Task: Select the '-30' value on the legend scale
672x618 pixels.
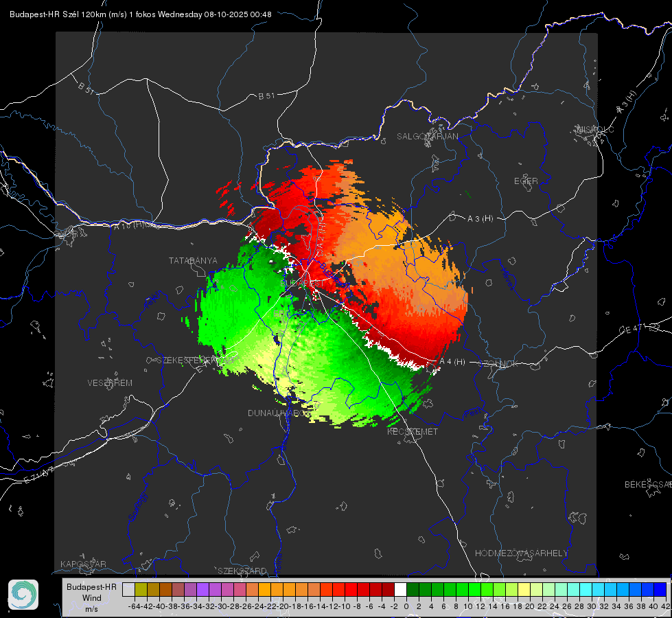Action: click(221, 606)
